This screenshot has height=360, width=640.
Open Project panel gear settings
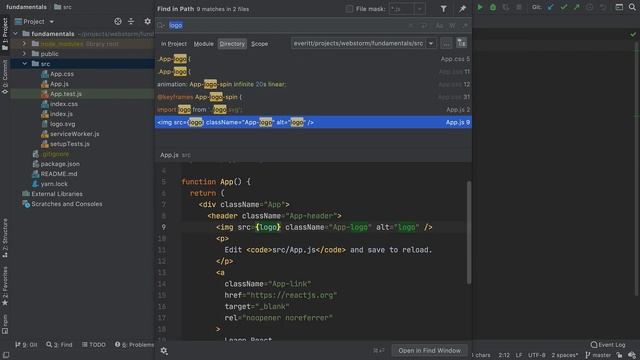tap(147, 21)
